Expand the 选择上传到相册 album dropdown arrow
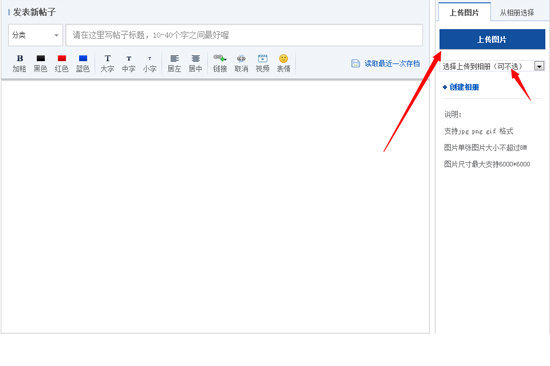Image resolution: width=550 pixels, height=366 pixels. click(539, 66)
